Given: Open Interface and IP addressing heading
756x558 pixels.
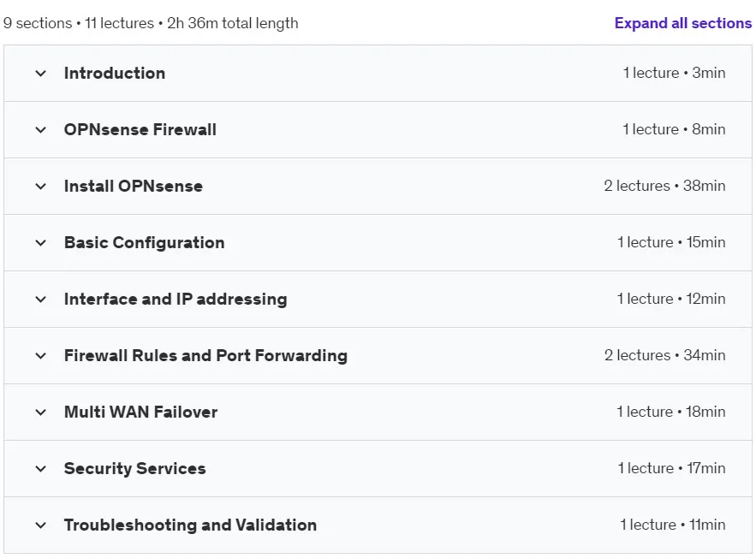Looking at the screenshot, I should (176, 299).
